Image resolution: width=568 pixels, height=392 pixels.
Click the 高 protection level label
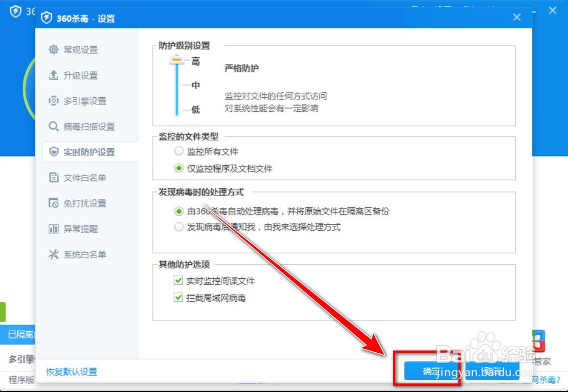(x=195, y=61)
